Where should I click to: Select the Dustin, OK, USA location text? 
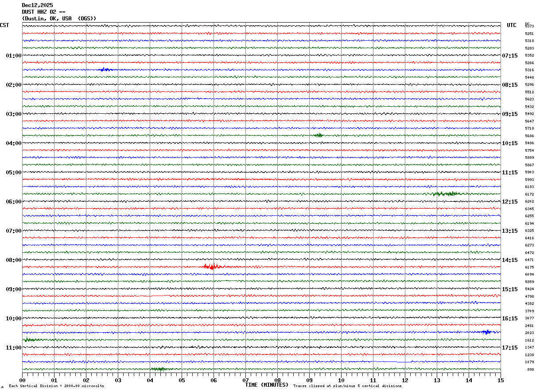(x=59, y=19)
